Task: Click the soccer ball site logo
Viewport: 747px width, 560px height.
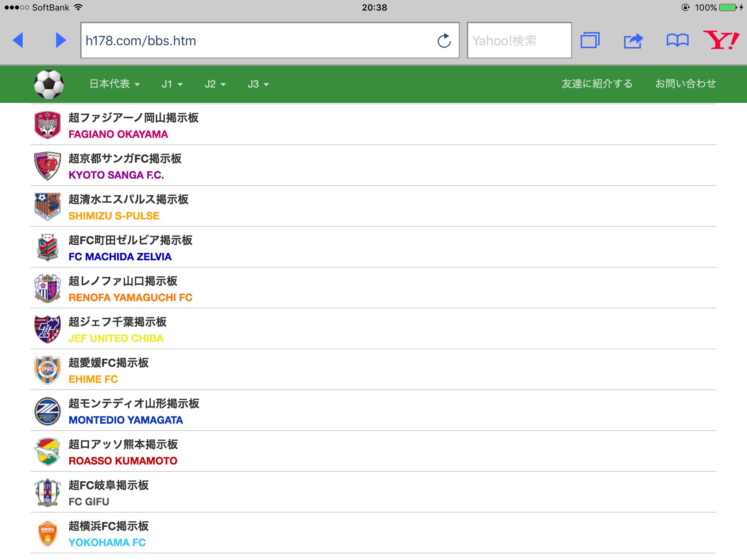Action: coord(49,84)
